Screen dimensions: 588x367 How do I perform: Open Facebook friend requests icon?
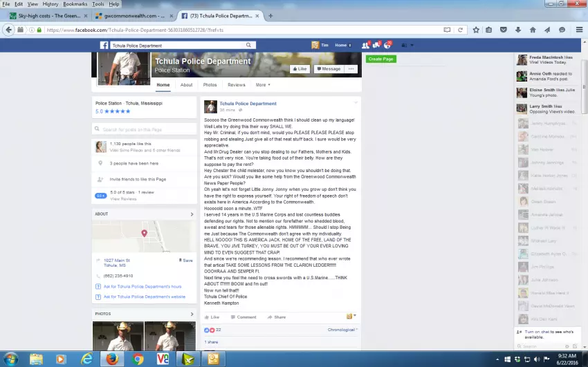[366, 46]
